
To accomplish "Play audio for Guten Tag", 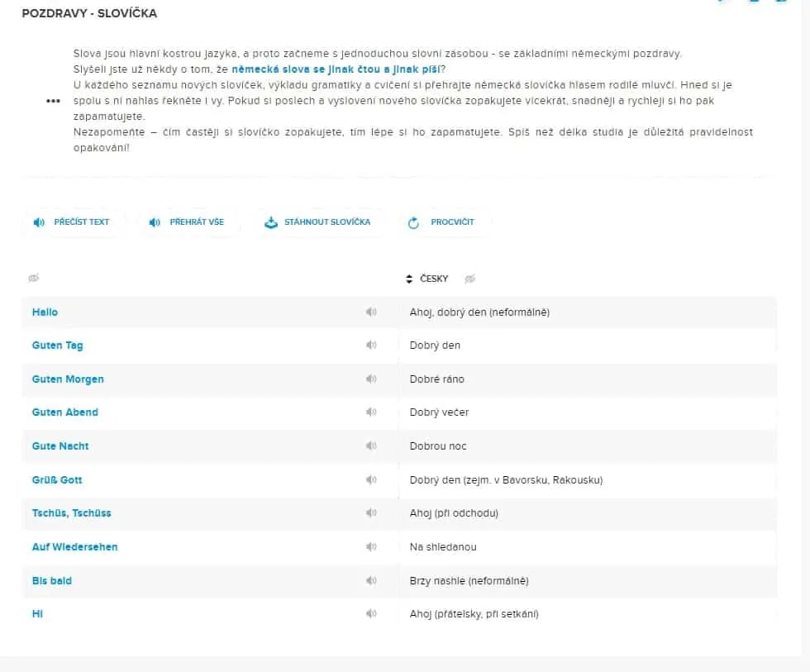I will tap(371, 345).
